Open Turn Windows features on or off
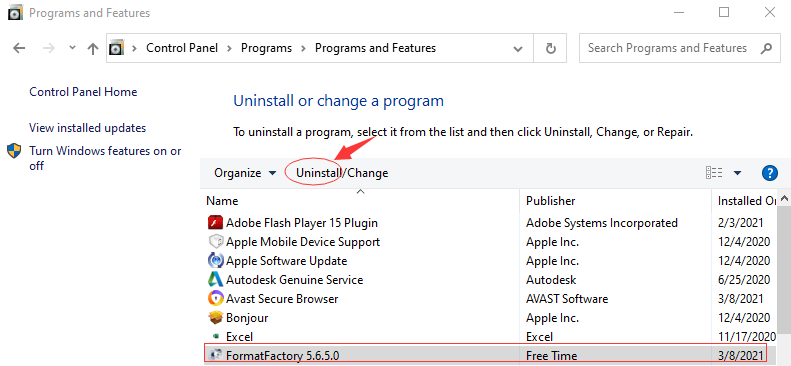This screenshot has width=791, height=366. coord(105,158)
